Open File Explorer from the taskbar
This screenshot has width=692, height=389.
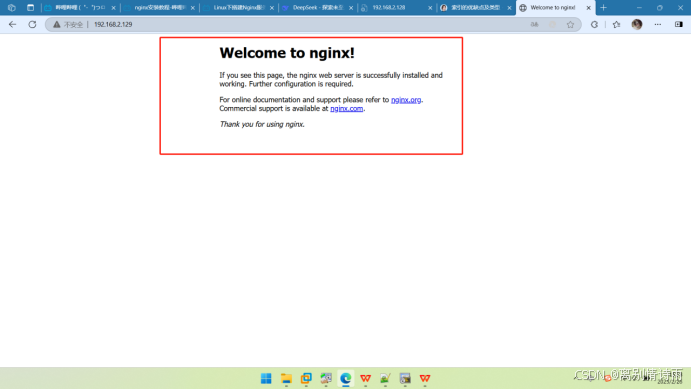click(x=286, y=378)
